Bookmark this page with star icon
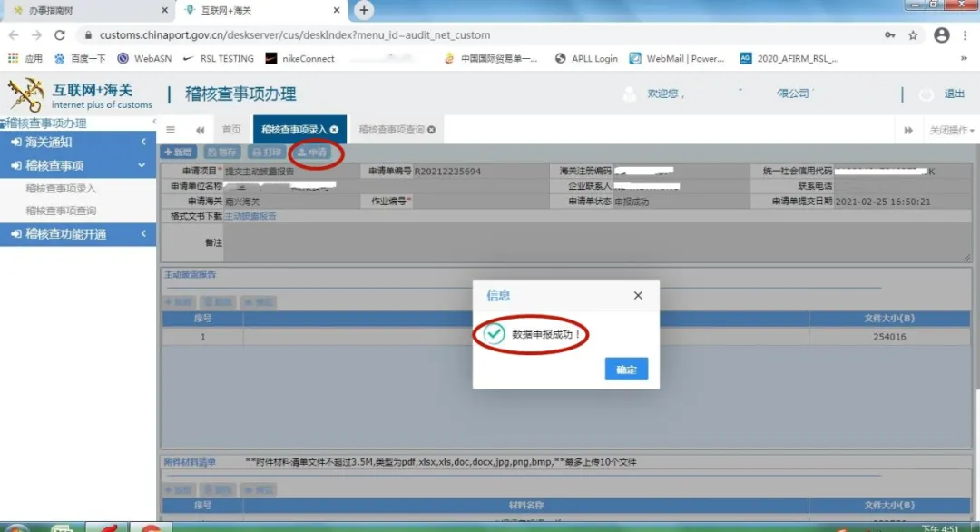 tap(913, 35)
